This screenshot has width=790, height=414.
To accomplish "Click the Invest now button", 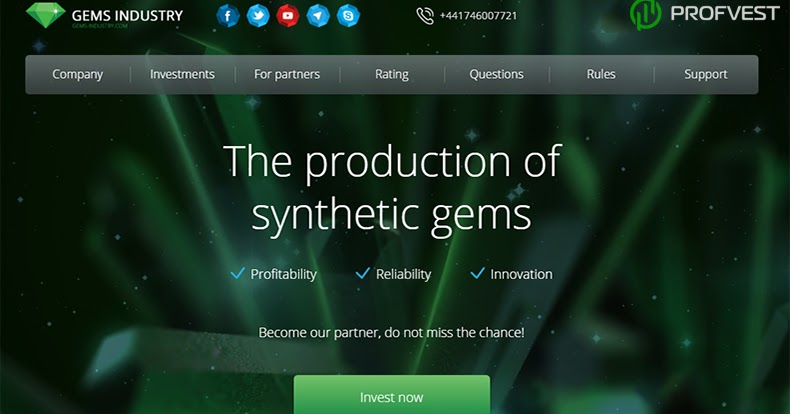I will (391, 395).
